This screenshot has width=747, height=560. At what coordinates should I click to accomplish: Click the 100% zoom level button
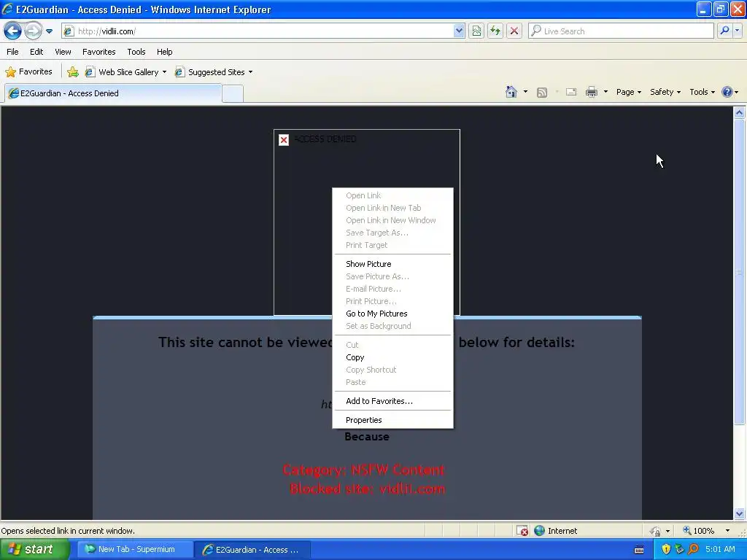coord(698,531)
